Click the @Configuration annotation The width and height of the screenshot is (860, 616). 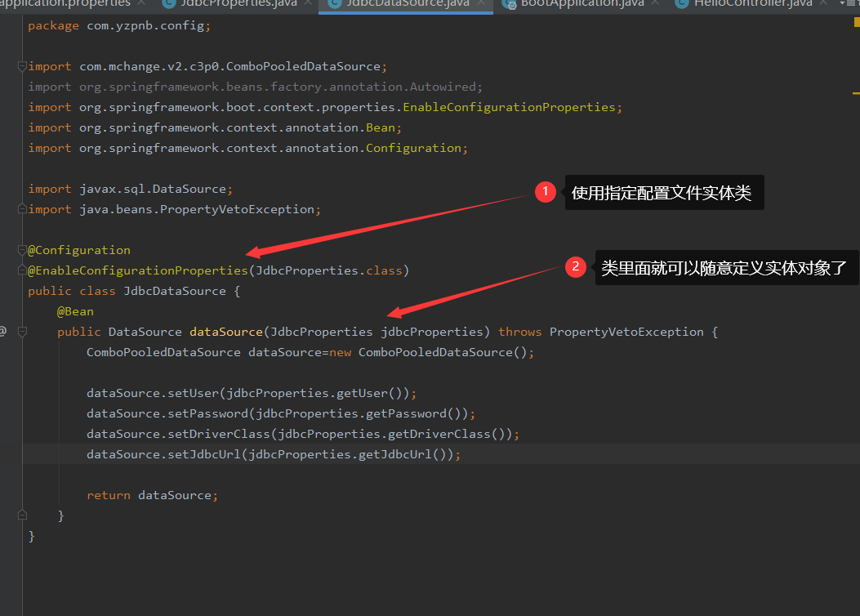tap(79, 250)
